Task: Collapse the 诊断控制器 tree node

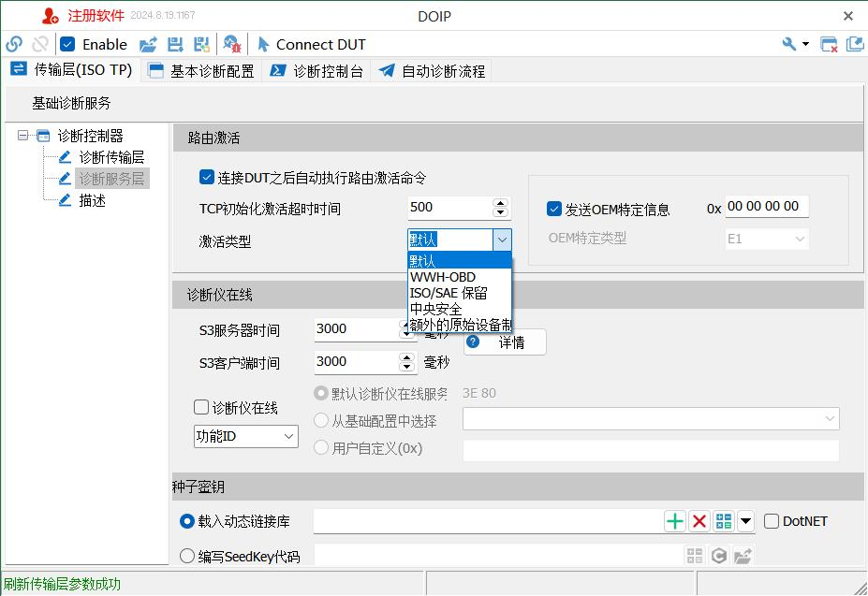Action: [x=22, y=136]
